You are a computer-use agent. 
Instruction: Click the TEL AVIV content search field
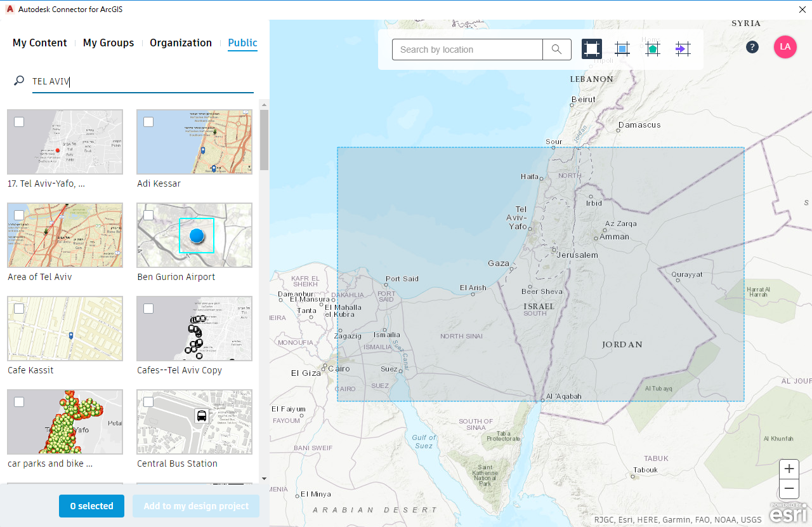(x=143, y=81)
